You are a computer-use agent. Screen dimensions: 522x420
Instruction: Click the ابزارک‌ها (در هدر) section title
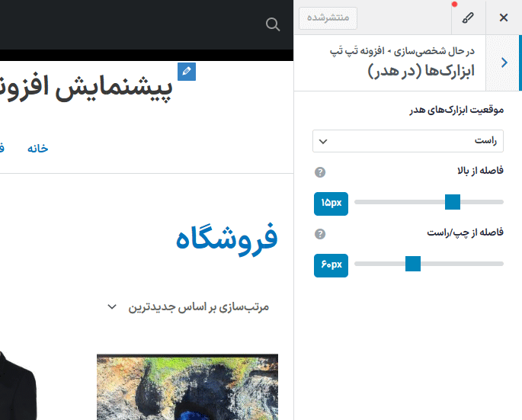coord(421,71)
